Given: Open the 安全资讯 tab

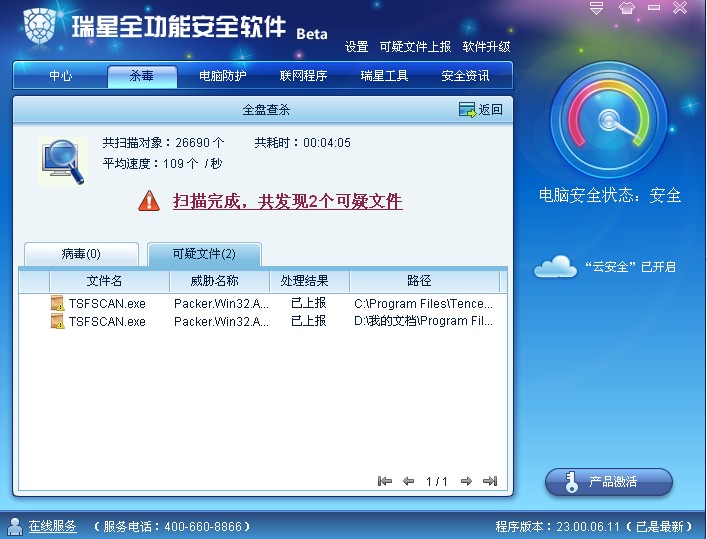Looking at the screenshot, I should click(x=465, y=75).
